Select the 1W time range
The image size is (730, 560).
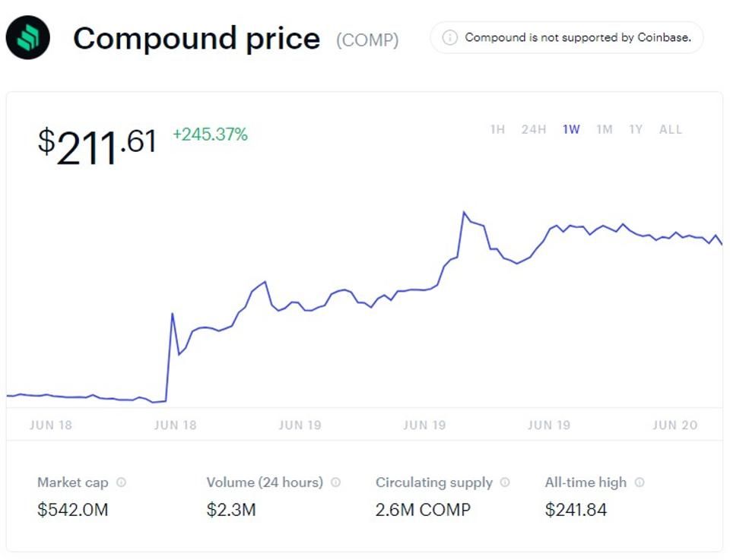coord(571,130)
